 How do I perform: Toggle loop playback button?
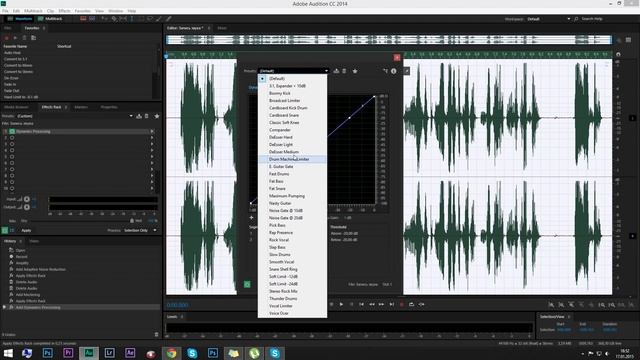point(411,304)
